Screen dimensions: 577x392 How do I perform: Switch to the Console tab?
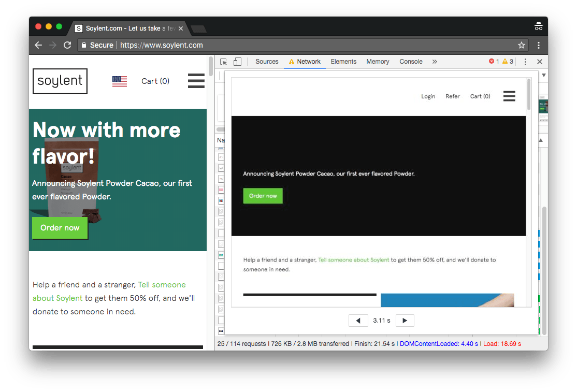411,62
